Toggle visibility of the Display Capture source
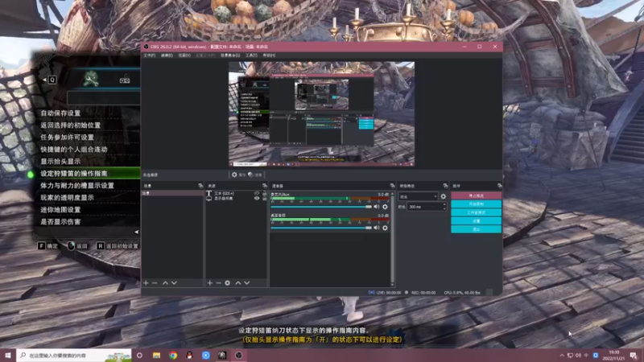This screenshot has width=644, height=362. 257,198
